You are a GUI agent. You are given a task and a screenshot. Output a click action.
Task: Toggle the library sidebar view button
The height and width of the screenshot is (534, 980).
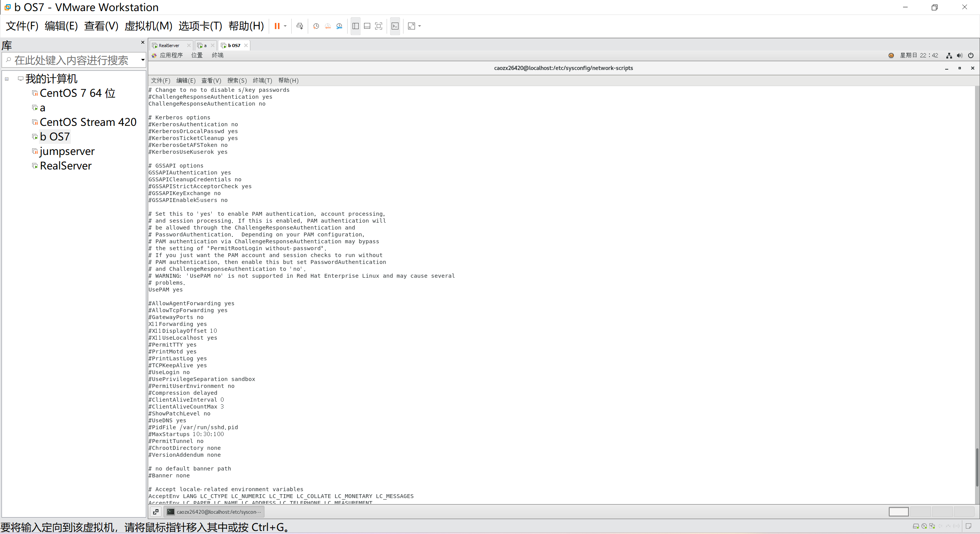pos(356,26)
